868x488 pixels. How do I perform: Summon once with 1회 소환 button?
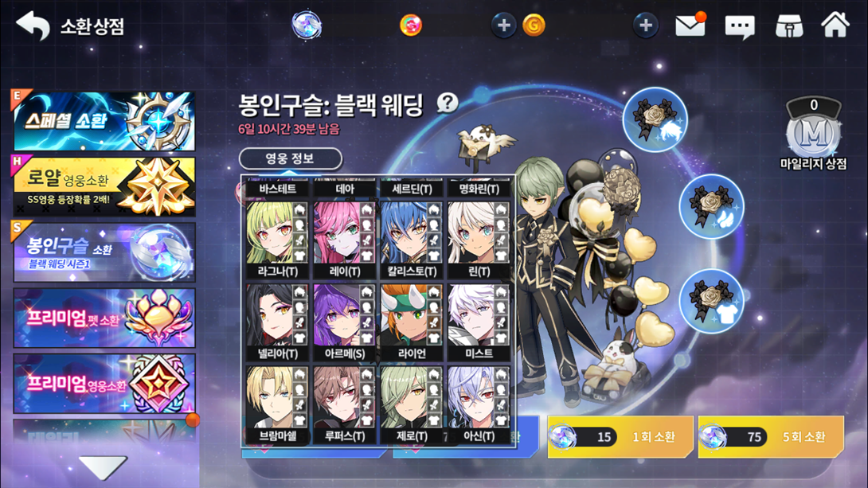620,437
